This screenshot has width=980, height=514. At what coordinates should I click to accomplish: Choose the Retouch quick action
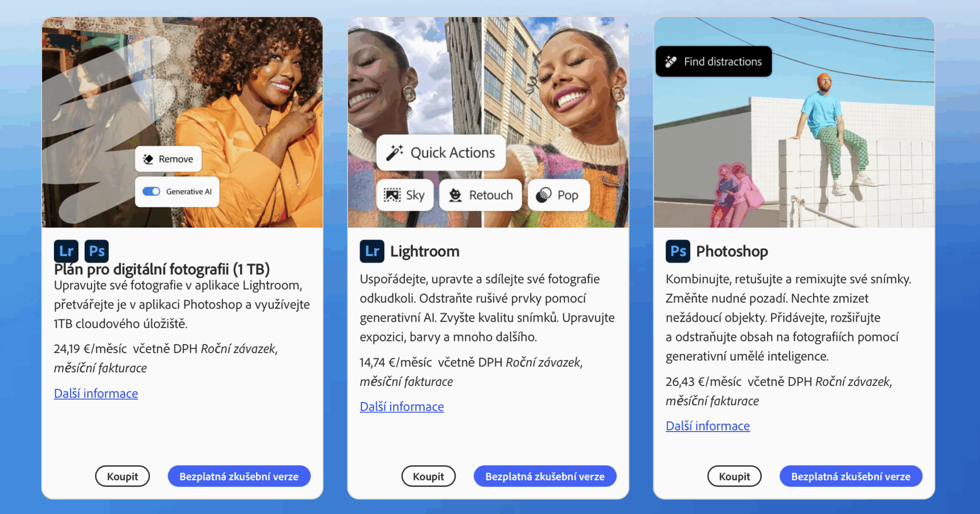pos(481,195)
